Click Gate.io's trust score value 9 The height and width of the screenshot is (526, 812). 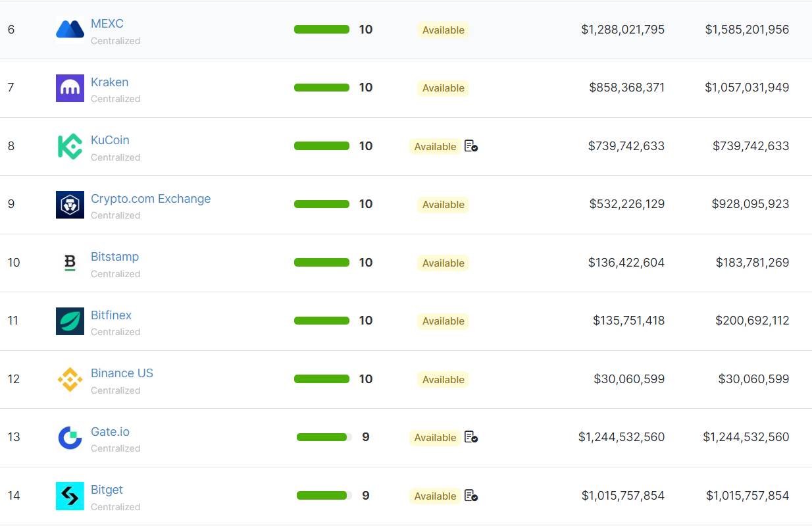(x=366, y=437)
